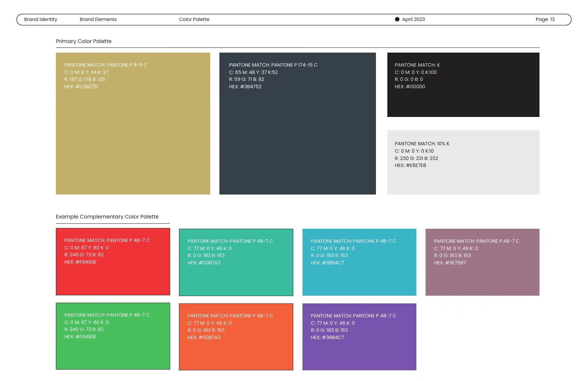Pick the bright green complementary swatch
588x381 pixels.
pyautogui.click(x=113, y=336)
